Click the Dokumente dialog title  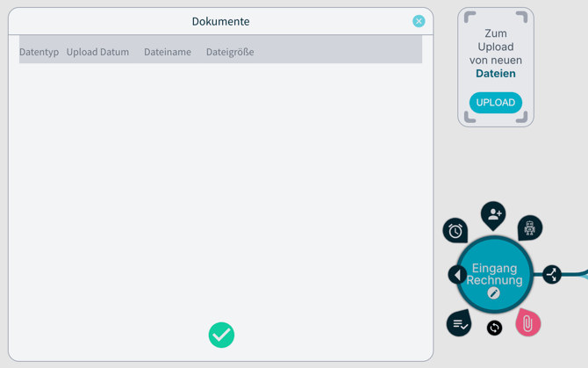pos(220,21)
